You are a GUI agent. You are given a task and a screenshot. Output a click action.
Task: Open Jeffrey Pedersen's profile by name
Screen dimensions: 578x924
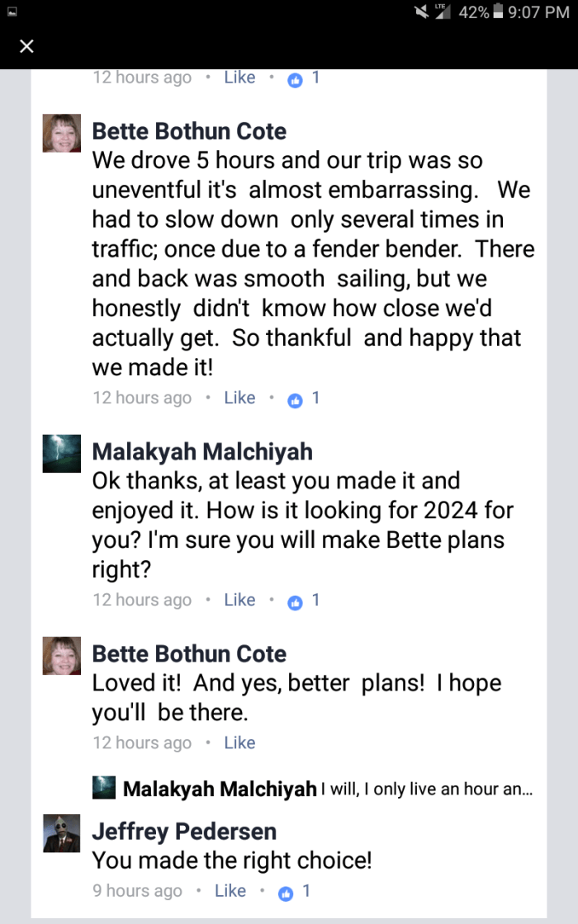tap(184, 831)
